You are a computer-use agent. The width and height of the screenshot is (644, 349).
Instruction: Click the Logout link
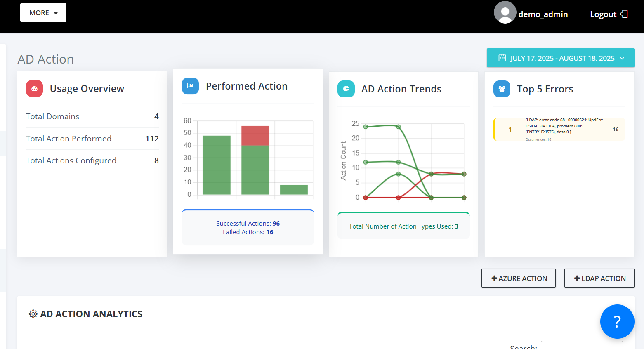pyautogui.click(x=603, y=14)
